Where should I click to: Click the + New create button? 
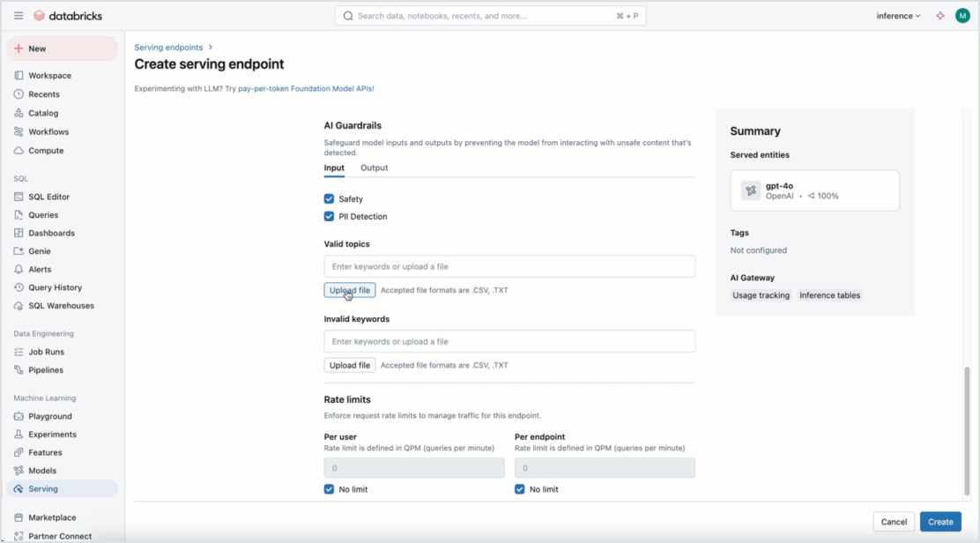[62, 48]
